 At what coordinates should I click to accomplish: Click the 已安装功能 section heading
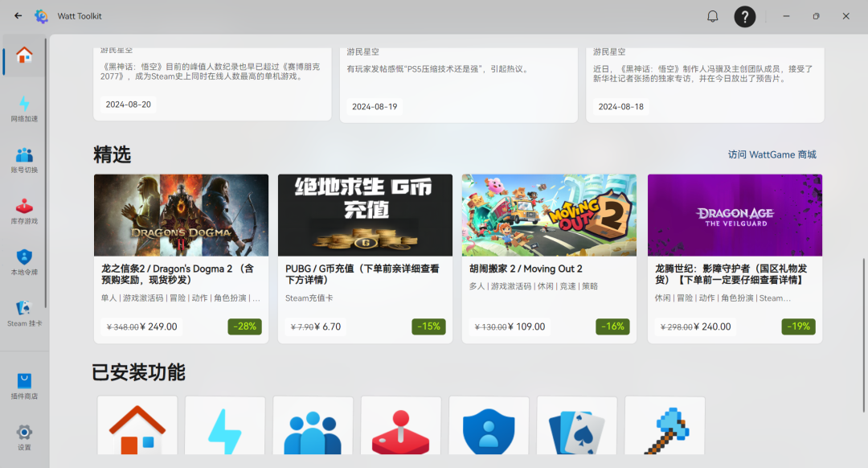[138, 372]
